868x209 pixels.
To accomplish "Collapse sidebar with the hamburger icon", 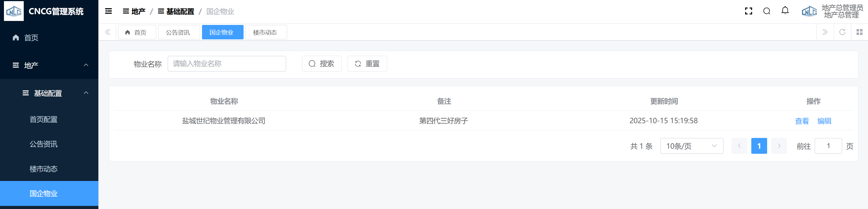I will click(x=108, y=11).
